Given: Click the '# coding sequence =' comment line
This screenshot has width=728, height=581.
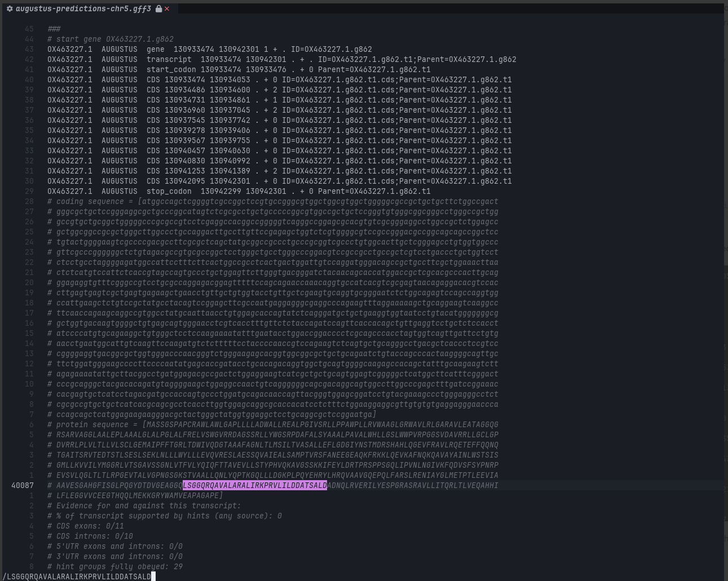Looking at the screenshot, I should (x=272, y=201).
